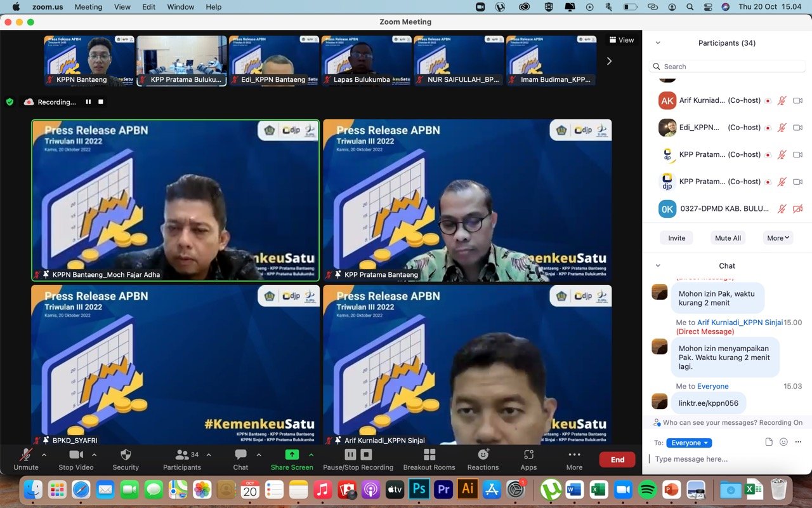Open the Reactions menu

click(x=483, y=455)
